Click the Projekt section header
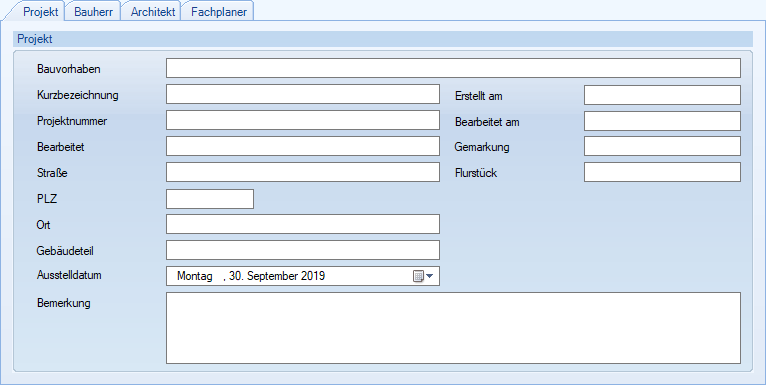 383,39
